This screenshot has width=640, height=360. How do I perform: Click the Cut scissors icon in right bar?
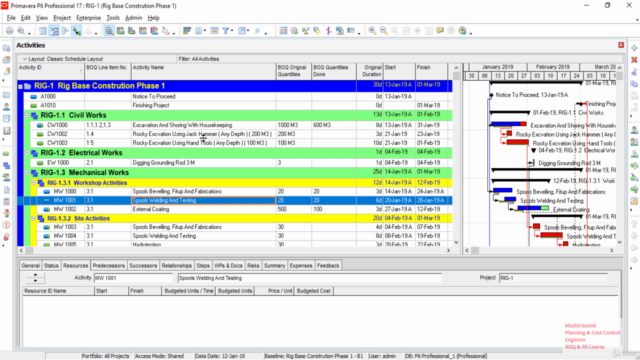click(634, 72)
